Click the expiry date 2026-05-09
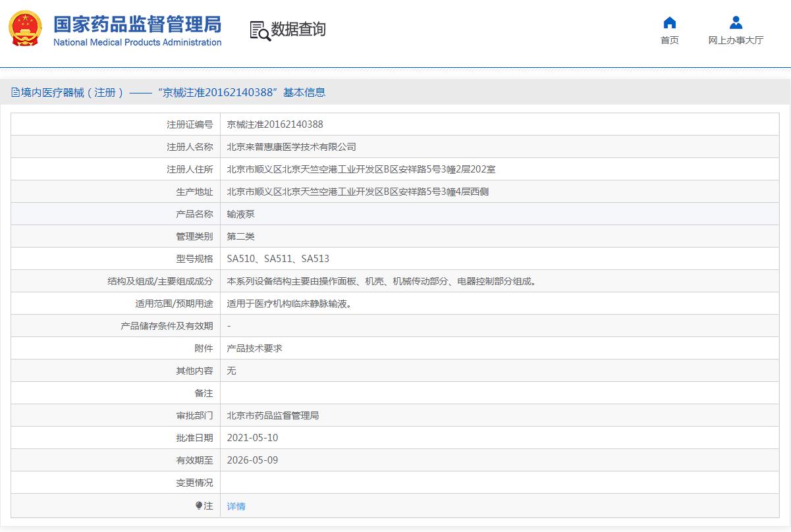This screenshot has height=532, width=791. [x=252, y=460]
